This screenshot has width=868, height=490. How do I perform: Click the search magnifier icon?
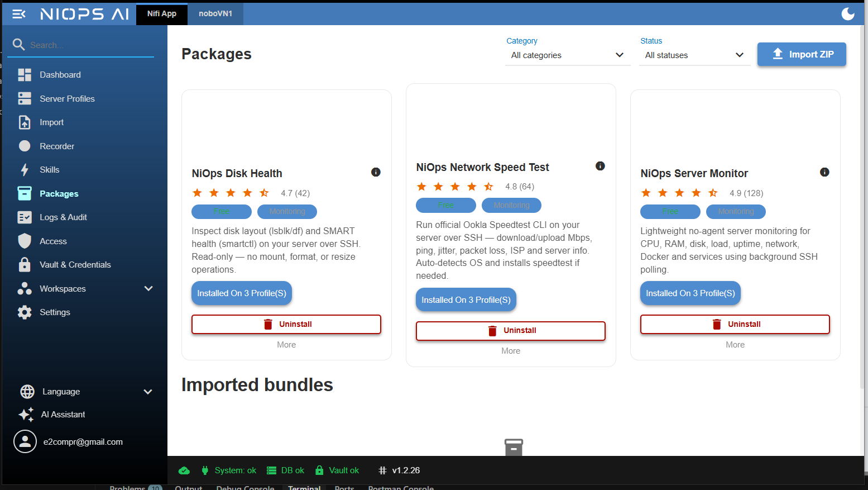tap(19, 45)
